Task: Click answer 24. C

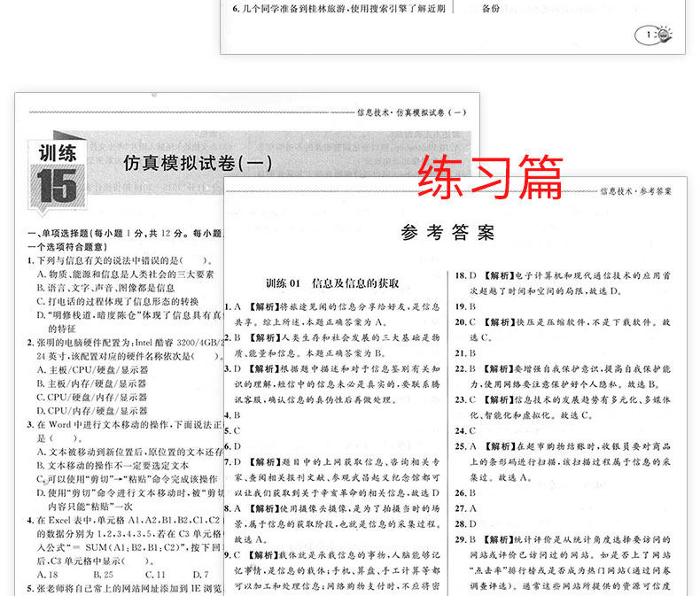Action: 465,431
